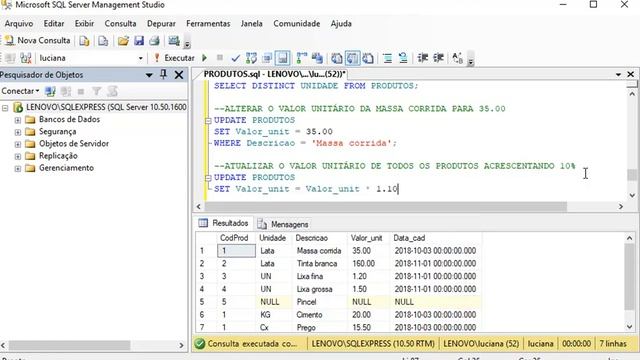Screen dimensions: 640x360
Task: Expand the Bancos de Dados folder
Action: [x=18, y=120]
